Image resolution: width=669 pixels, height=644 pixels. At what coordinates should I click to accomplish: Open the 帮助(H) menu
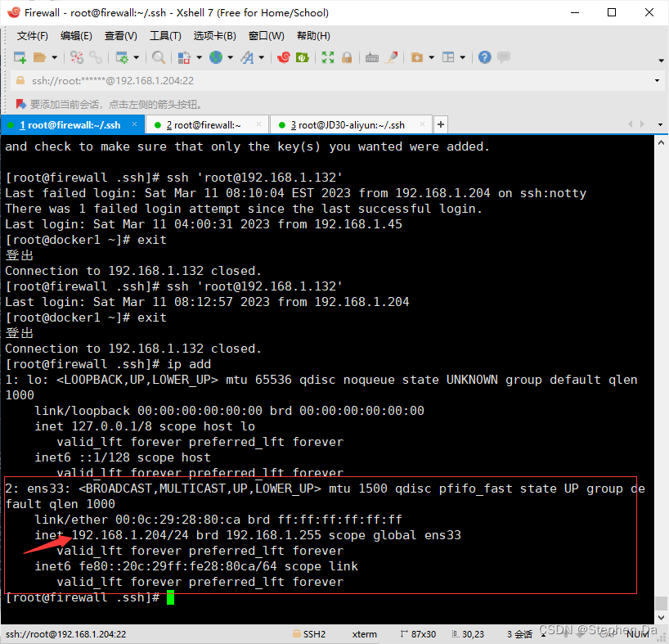click(x=313, y=36)
